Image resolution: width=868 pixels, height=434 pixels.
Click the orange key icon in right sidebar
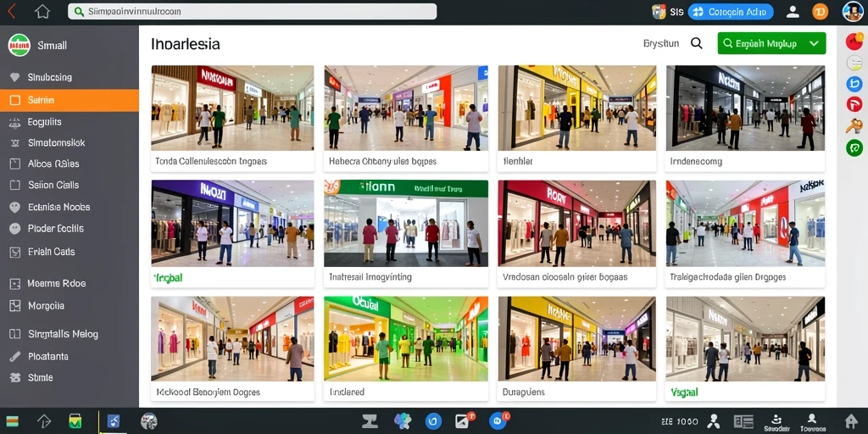(x=854, y=126)
